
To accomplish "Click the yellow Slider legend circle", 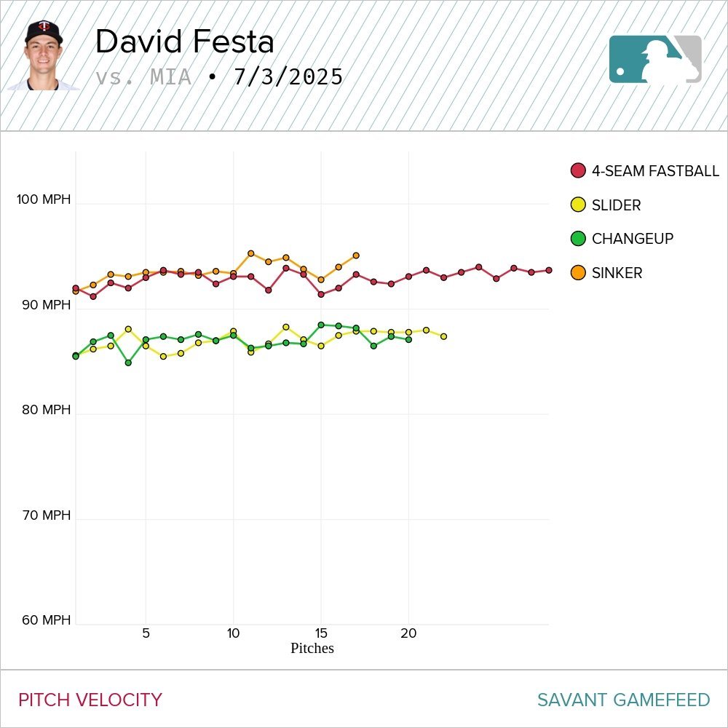I will (578, 205).
